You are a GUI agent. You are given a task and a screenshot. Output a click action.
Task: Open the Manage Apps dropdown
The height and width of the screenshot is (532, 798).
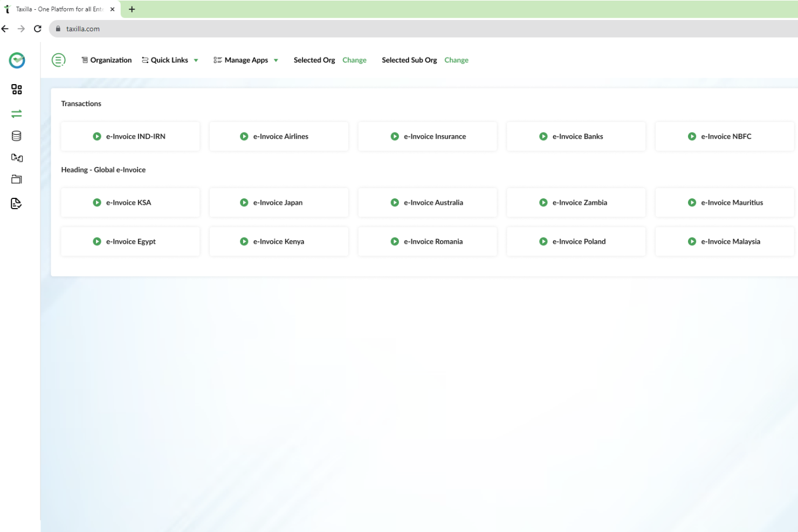(x=276, y=60)
